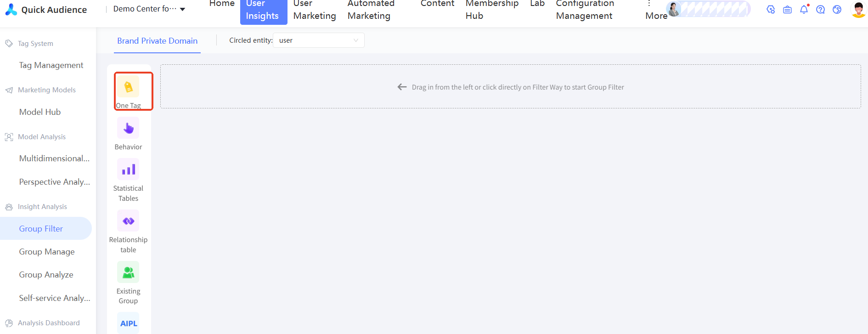Select the AIPL model filter icon

(128, 323)
